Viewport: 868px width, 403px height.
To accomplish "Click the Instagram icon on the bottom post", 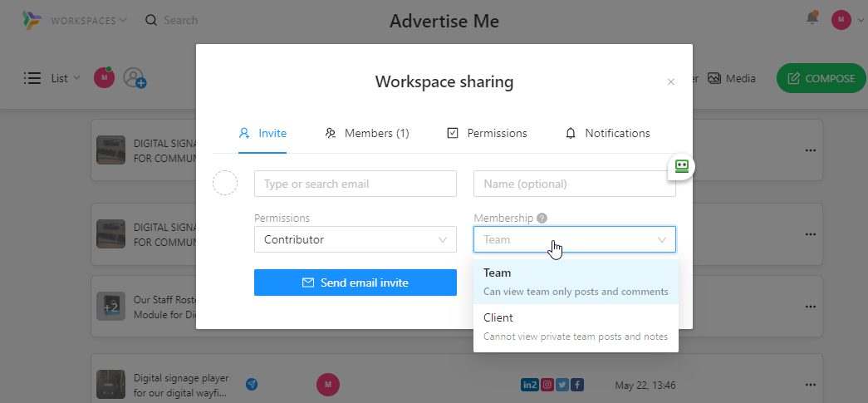I will 547,385.
